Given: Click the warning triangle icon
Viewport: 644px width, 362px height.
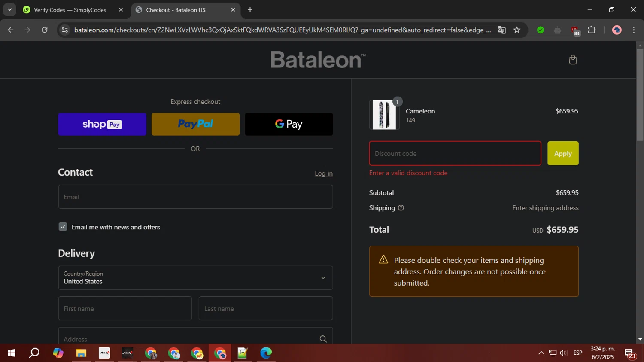Looking at the screenshot, I should click(x=383, y=259).
